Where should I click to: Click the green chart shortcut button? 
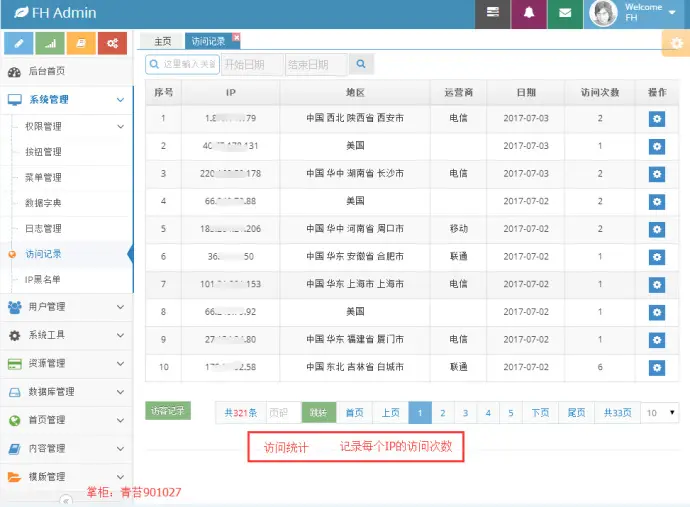pos(50,43)
